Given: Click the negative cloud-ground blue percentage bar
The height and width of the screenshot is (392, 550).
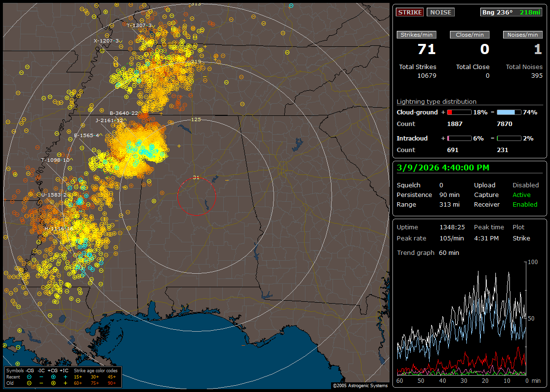Looking at the screenshot, I should pyautogui.click(x=509, y=112).
